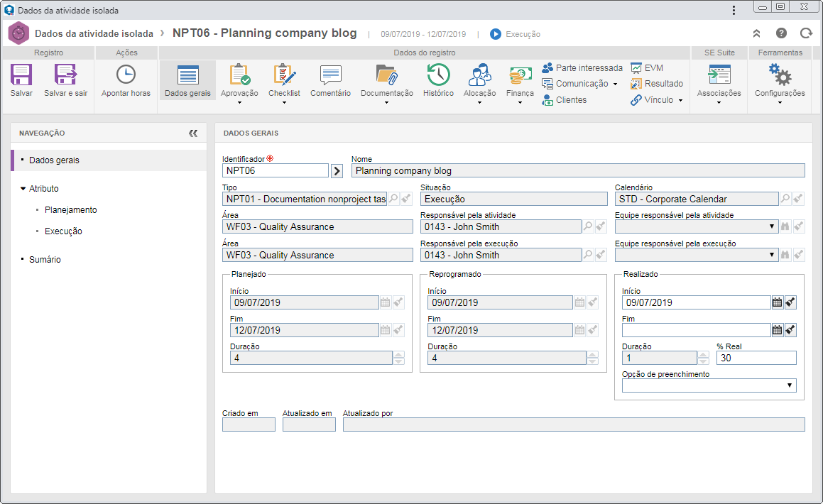Open the three-dot options menu in title bar
This screenshot has width=823, height=504.
click(x=734, y=10)
